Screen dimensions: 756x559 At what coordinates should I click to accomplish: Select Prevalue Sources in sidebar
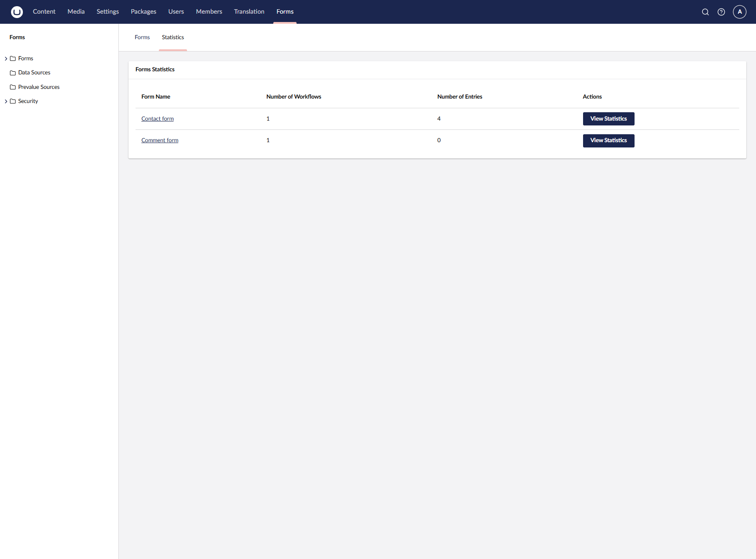pyautogui.click(x=39, y=87)
